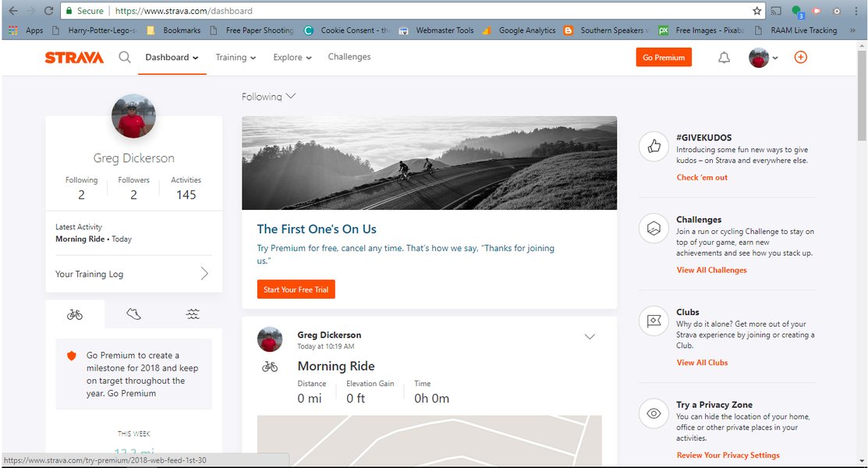The width and height of the screenshot is (868, 468).
Task: Select the swimming icon in the sidebar
Action: [192, 314]
